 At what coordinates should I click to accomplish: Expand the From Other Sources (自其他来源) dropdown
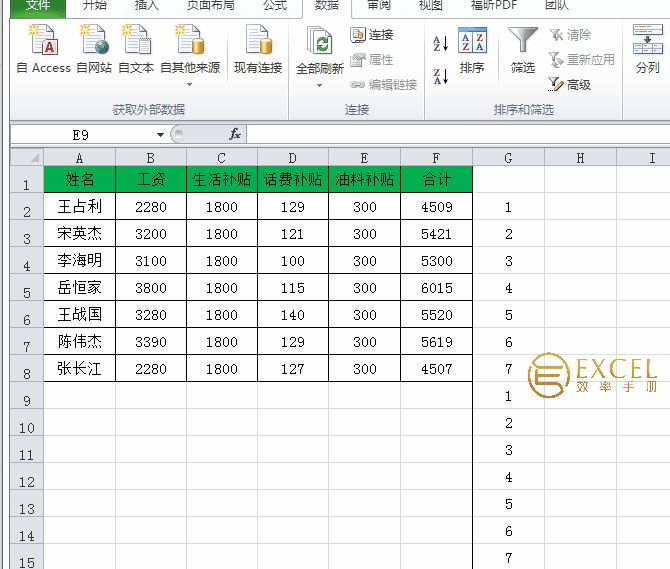189,84
